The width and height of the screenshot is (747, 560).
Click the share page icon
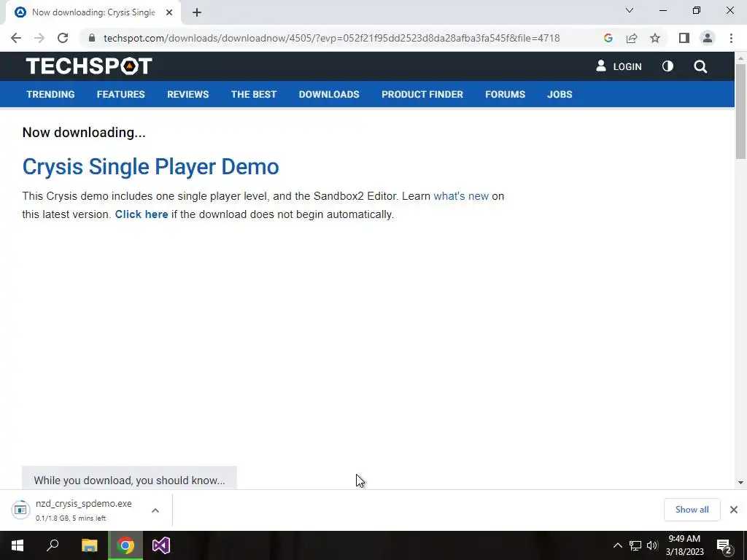click(x=632, y=38)
